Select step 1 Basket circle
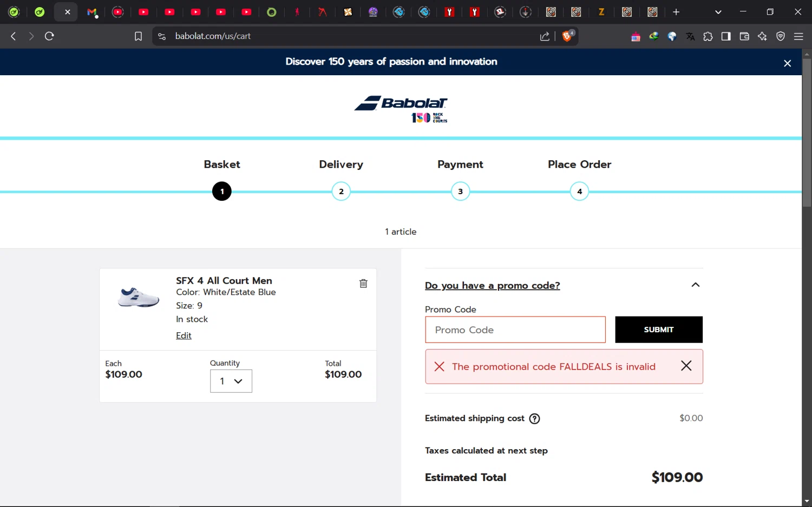The width and height of the screenshot is (812, 507). (222, 192)
